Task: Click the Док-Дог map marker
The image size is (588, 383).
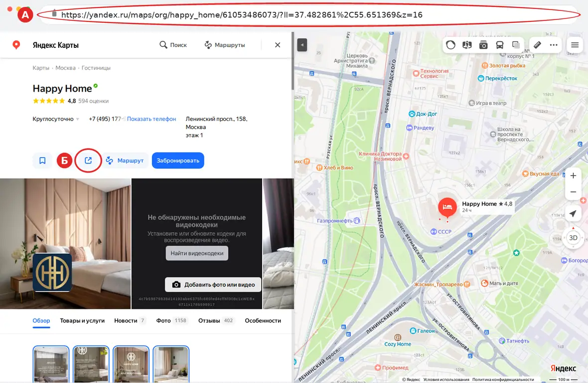Action: coord(412,114)
